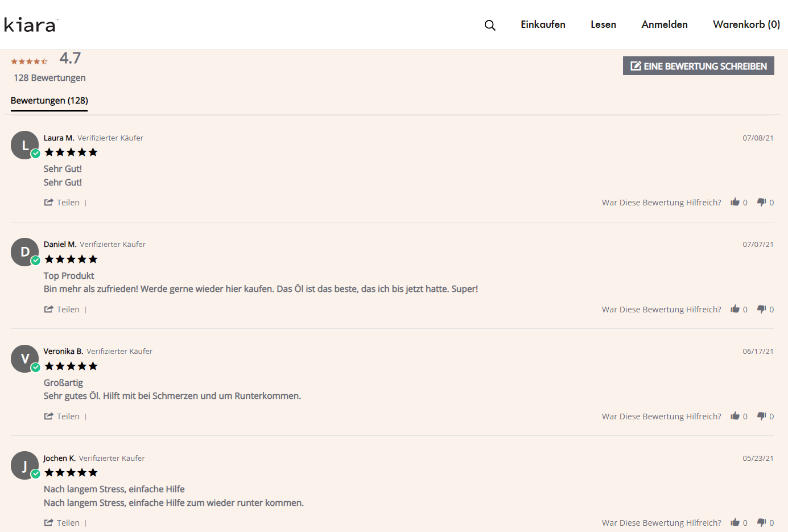
Task: Open Warenkorb (0) shopping cart
Action: 746,24
